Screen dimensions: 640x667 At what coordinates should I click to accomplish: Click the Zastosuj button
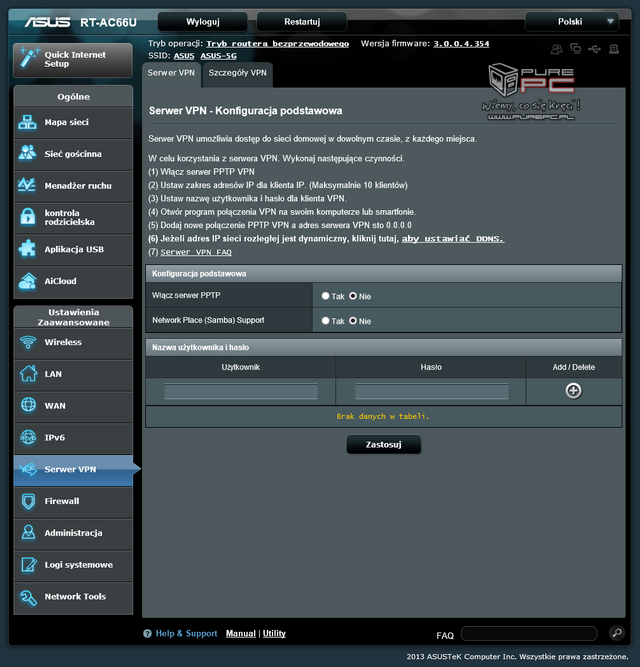(x=384, y=444)
